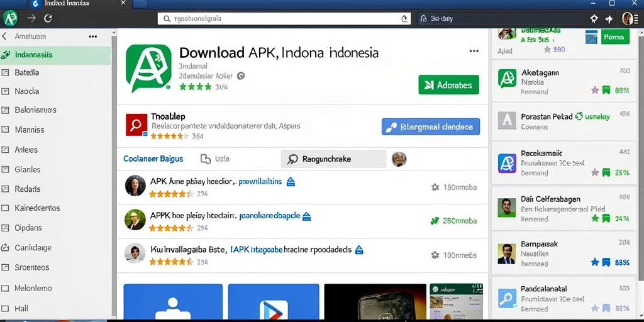Viewport: 644px width, 322px height.
Task: Click the Radaris item checkbox icon
Action: click(x=5, y=189)
